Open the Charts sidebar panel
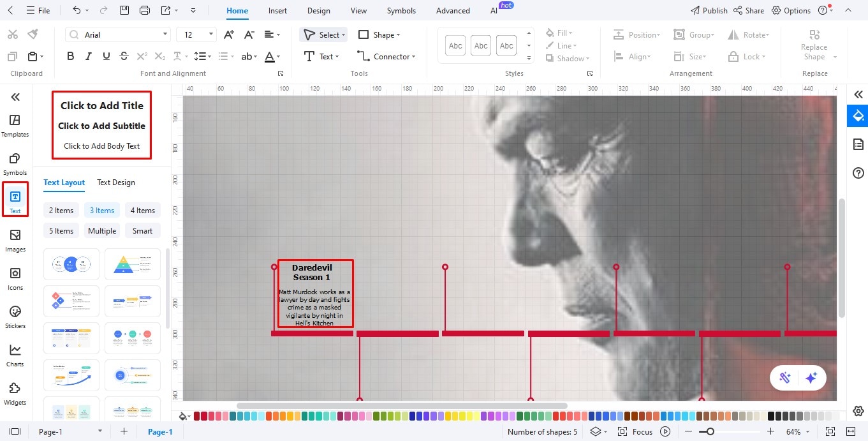Screen dimensions: 868x441 15,355
